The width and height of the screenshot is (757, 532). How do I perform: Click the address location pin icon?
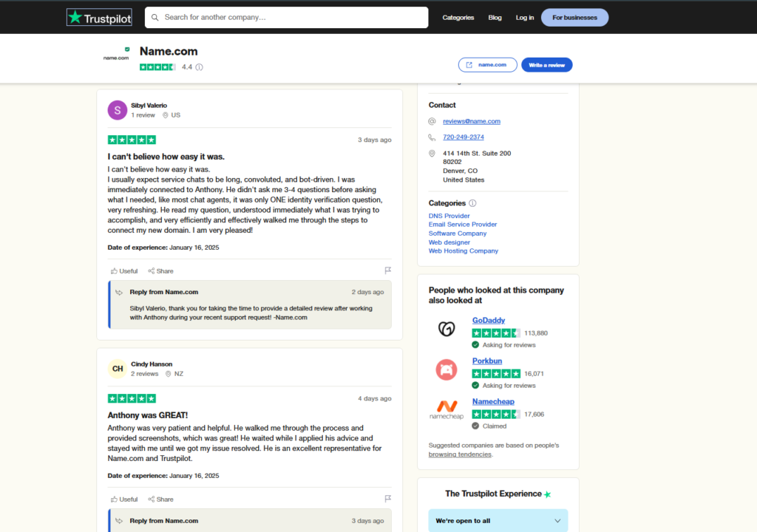(x=432, y=154)
